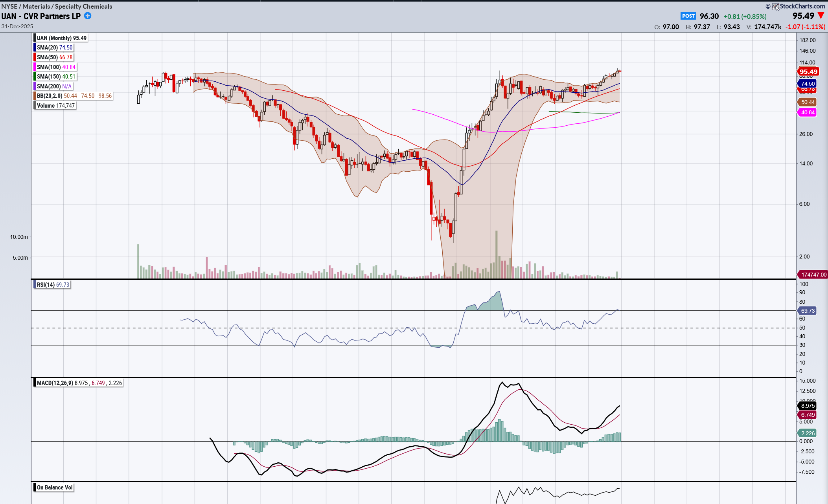This screenshot has height=504, width=828.
Task: Click the NYSE / Materials / Specialty Chemicals breadcrumb
Action: (x=57, y=6)
